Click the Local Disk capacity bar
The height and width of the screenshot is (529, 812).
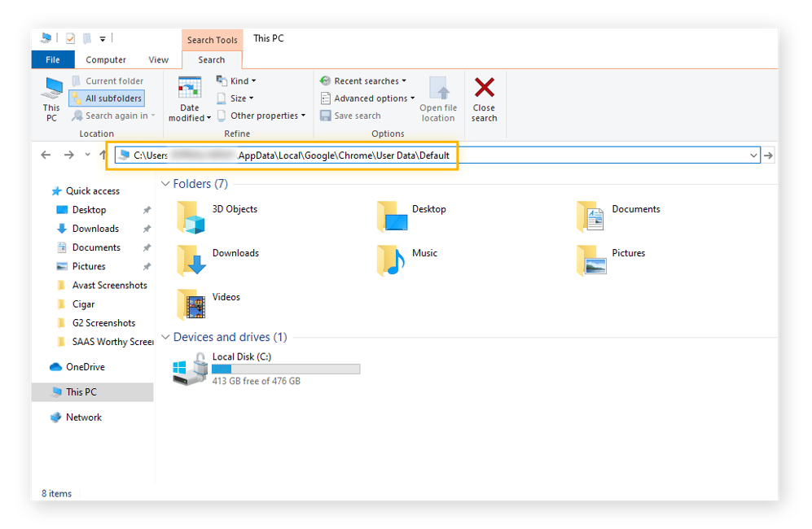(285, 369)
